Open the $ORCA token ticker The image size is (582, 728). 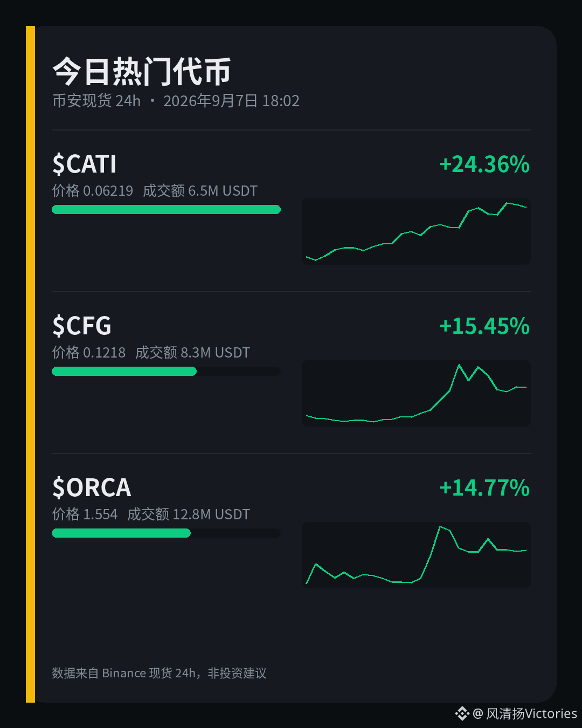[92, 487]
